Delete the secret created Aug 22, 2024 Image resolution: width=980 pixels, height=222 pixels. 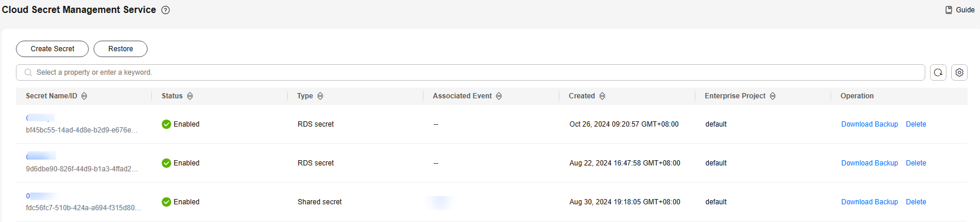tap(916, 163)
